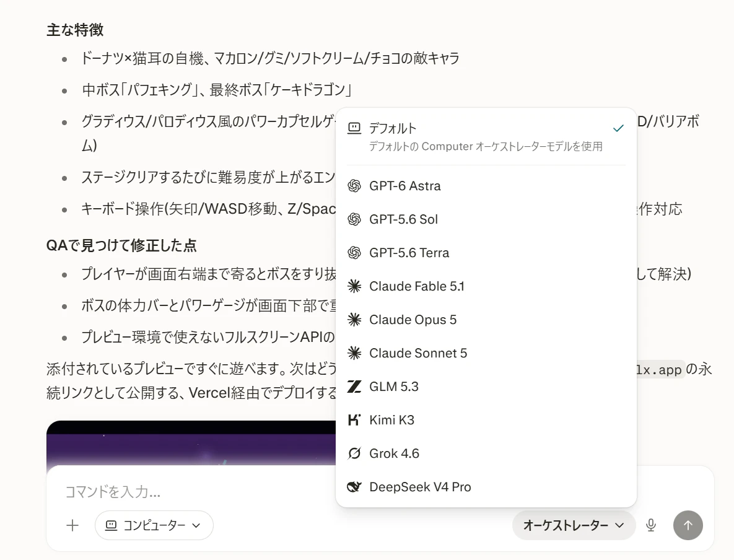Viewport: 734px width, 560px height.
Task: Click the chevron in the コンピューター button
Action: tap(196, 526)
